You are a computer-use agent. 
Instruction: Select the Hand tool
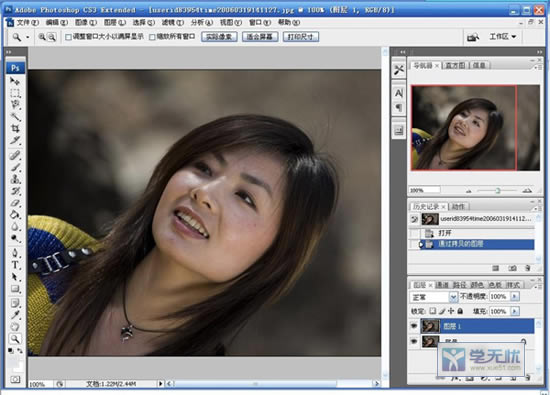click(x=15, y=327)
